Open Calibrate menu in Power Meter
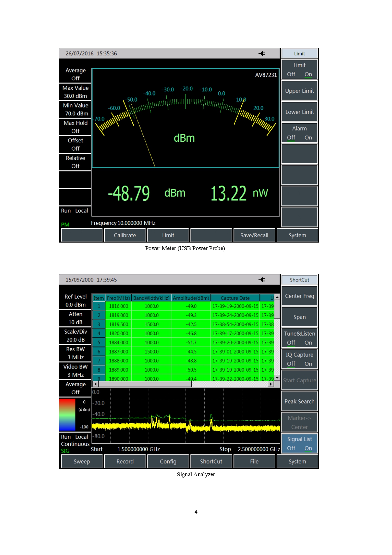 [125, 235]
